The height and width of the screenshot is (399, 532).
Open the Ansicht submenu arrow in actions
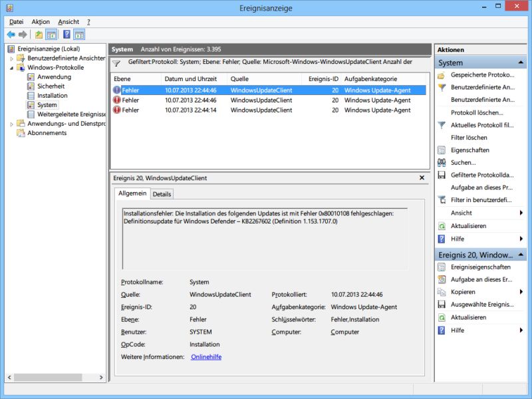[x=521, y=213]
